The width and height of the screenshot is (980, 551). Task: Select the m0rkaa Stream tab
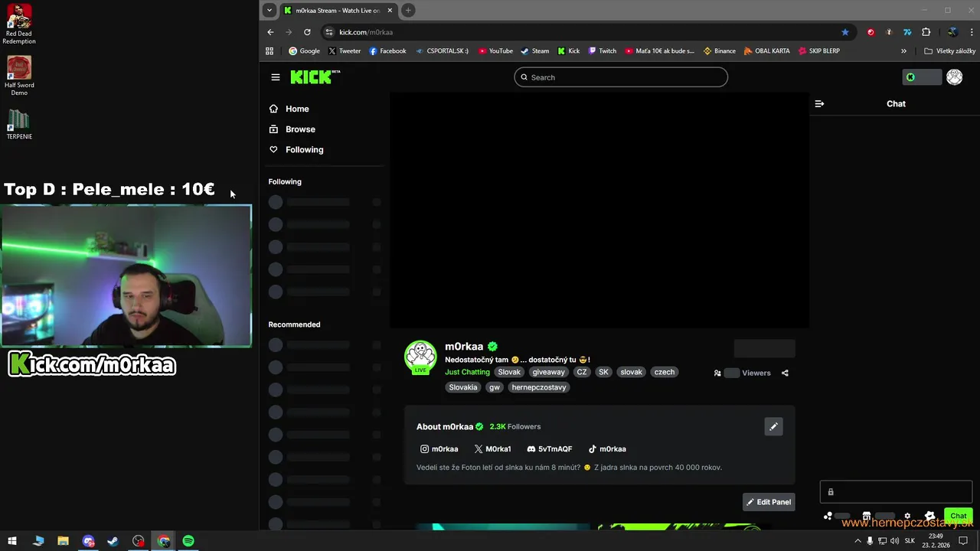click(338, 10)
